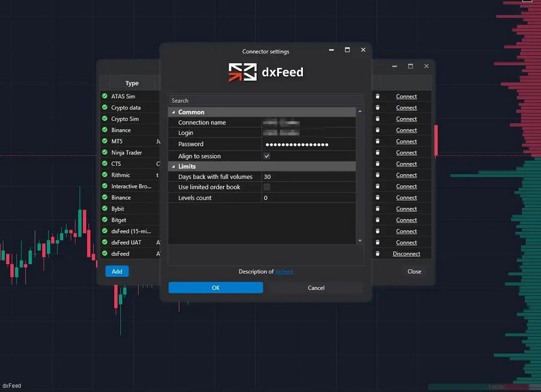Click Cancel in Connector settings
Image resolution: width=541 pixels, height=392 pixels.
[x=316, y=288]
